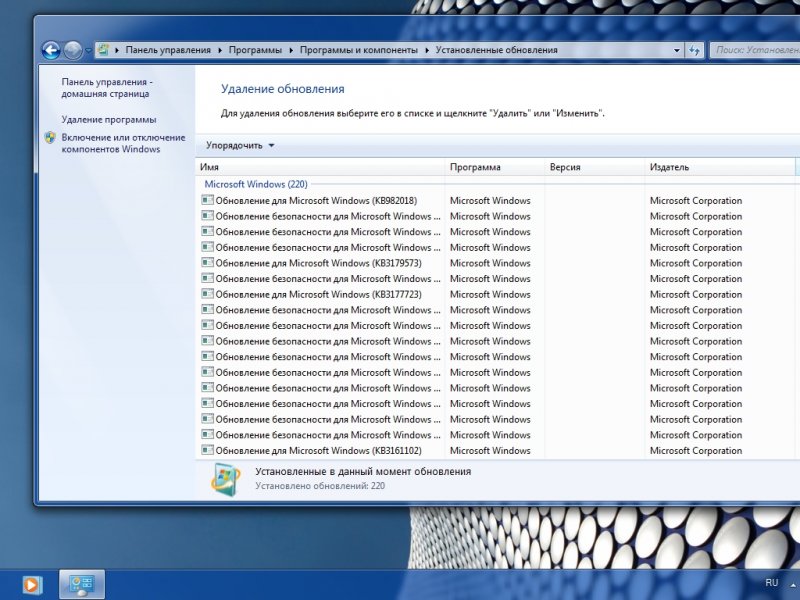Expand arrow after 'Программы' breadcrumb
Screen dimensions: 800x600
(x=291, y=50)
